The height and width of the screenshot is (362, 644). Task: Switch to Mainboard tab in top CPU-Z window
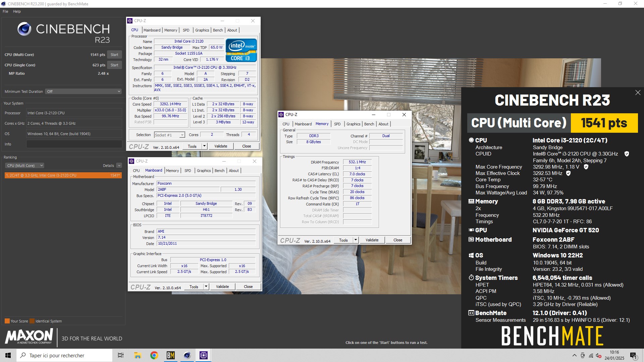(152, 30)
